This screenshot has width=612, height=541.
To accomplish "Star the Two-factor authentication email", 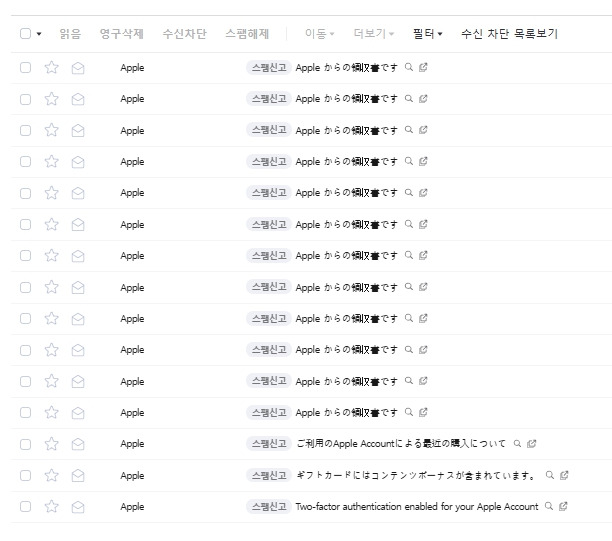I will [x=52, y=506].
